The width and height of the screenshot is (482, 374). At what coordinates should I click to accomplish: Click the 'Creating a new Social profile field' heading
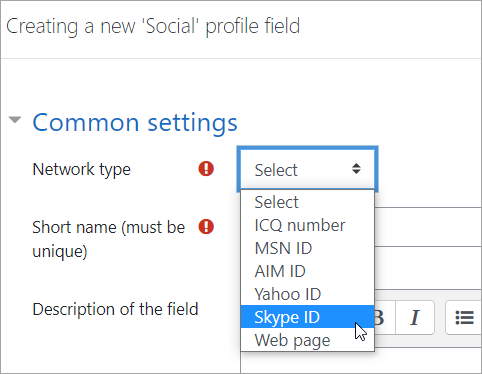point(153,26)
